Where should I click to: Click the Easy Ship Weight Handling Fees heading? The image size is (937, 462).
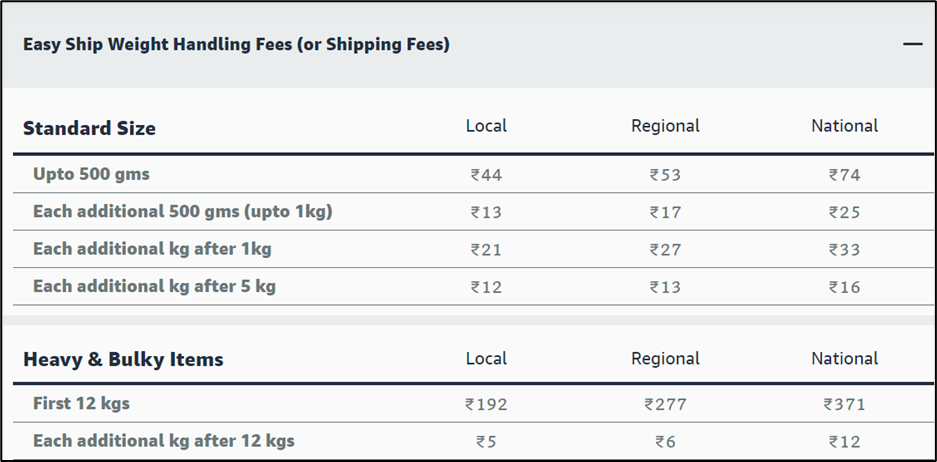point(236,44)
